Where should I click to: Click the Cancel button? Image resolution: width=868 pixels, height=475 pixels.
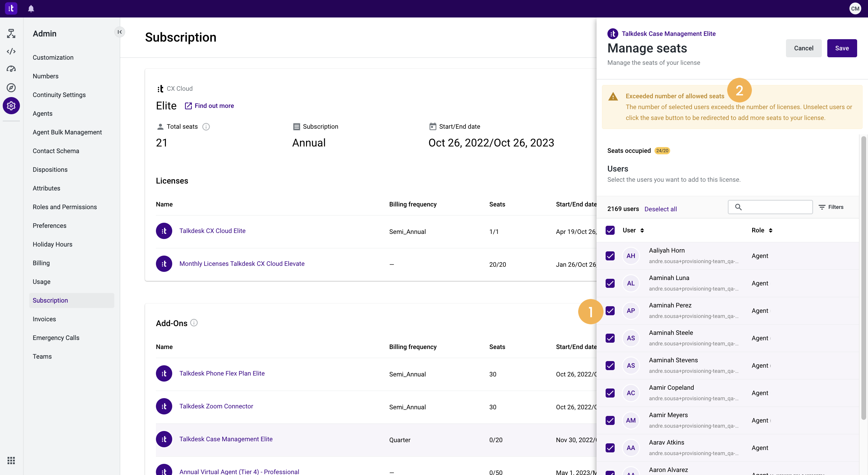click(803, 48)
